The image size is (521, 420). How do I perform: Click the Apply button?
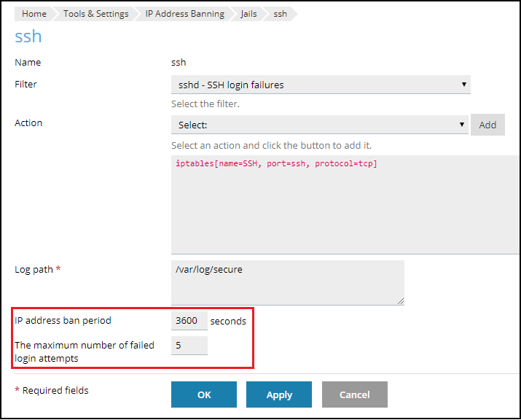(x=279, y=394)
